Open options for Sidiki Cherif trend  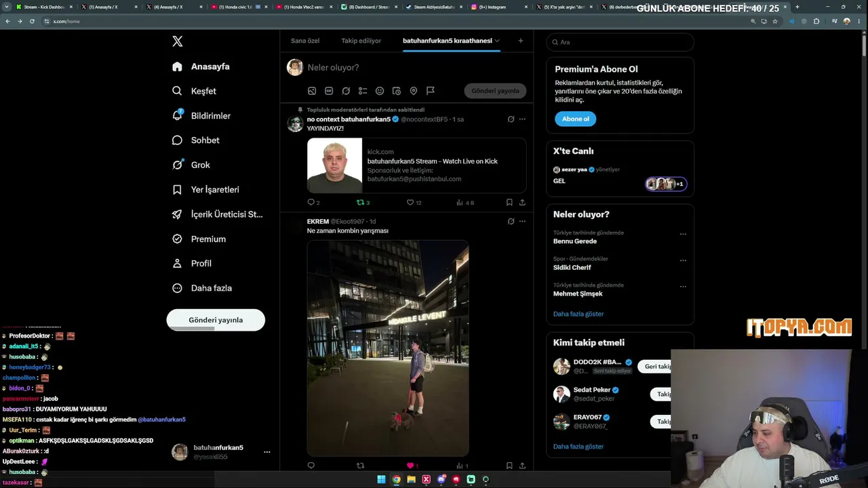[683, 260]
